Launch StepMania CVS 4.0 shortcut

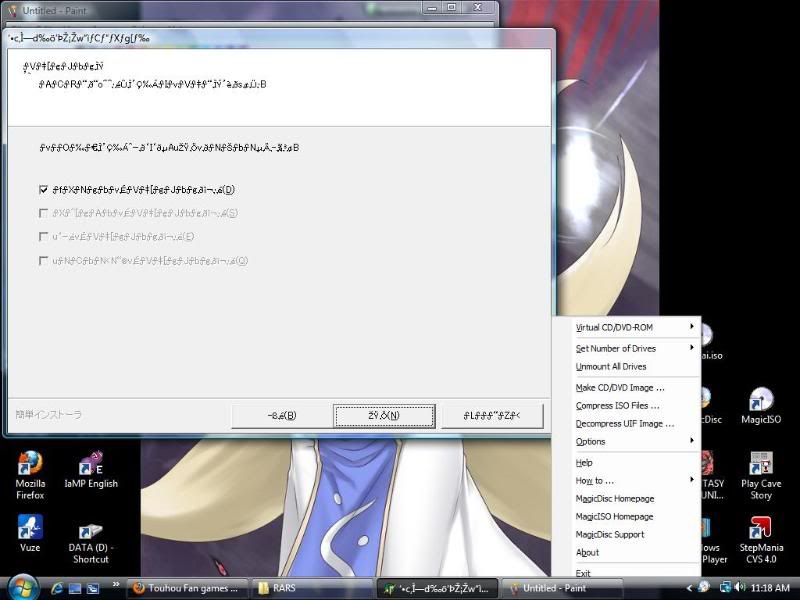(x=761, y=539)
